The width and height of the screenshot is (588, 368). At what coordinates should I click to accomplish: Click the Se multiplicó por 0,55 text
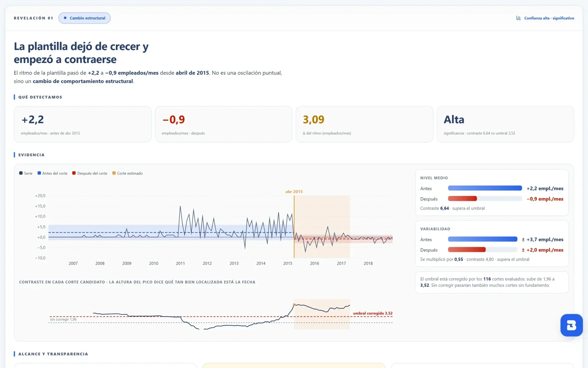coord(442,259)
